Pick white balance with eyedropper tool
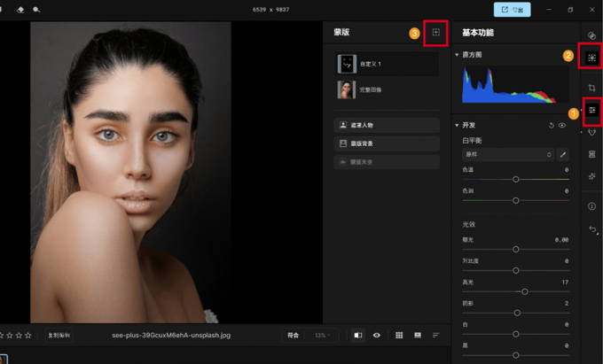 tap(562, 154)
